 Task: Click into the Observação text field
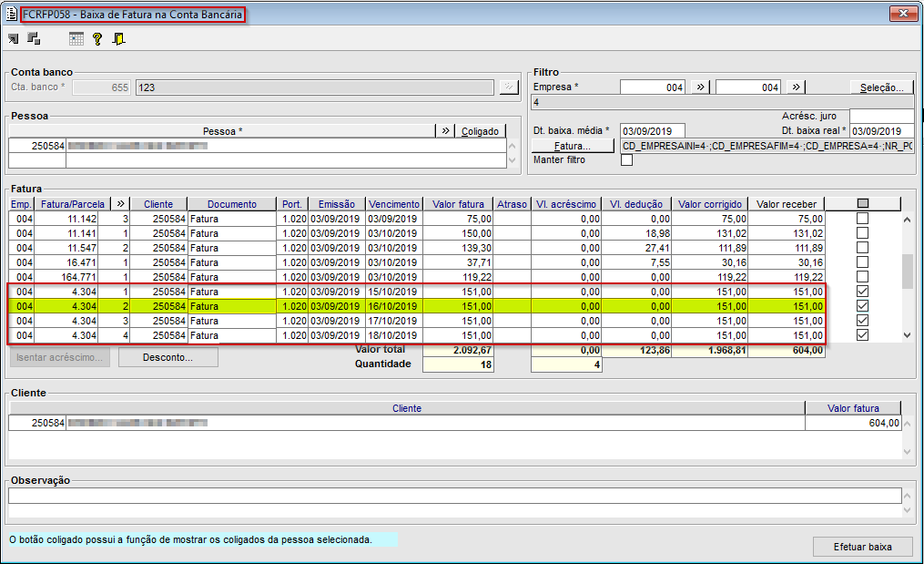pos(454,496)
